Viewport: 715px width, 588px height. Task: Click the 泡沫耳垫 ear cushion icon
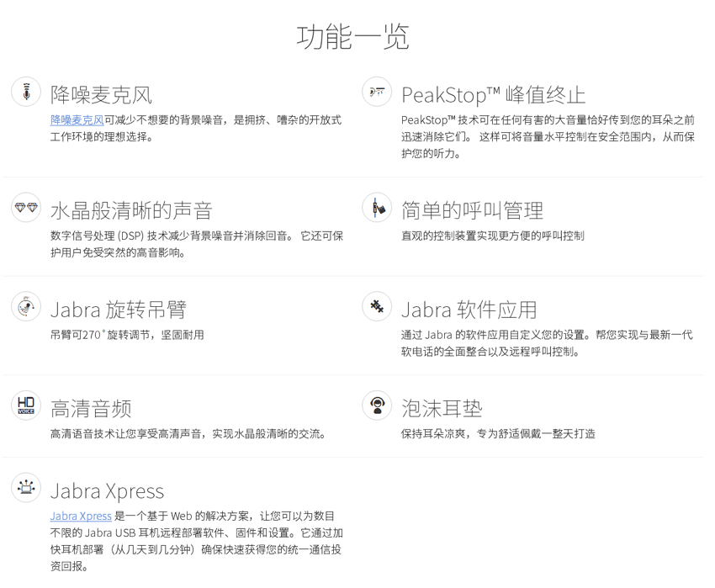[x=377, y=405]
